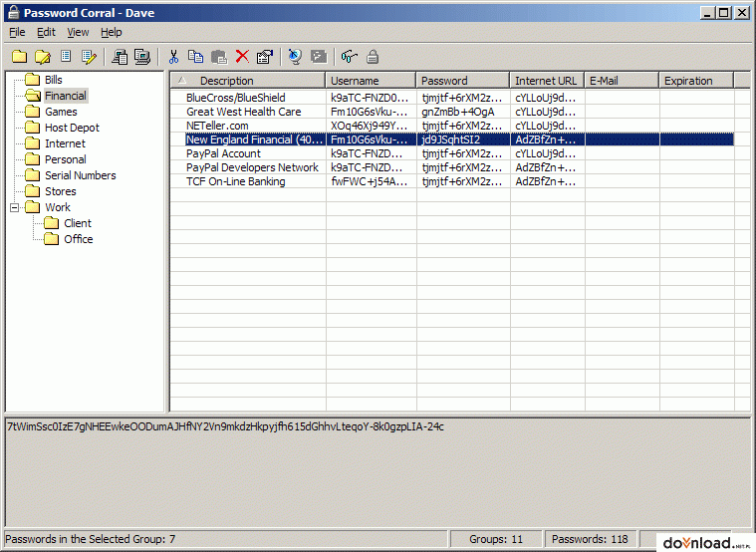Click username cell XOq46Xj949Y…
Screen dimensions: 756x552
click(370, 126)
